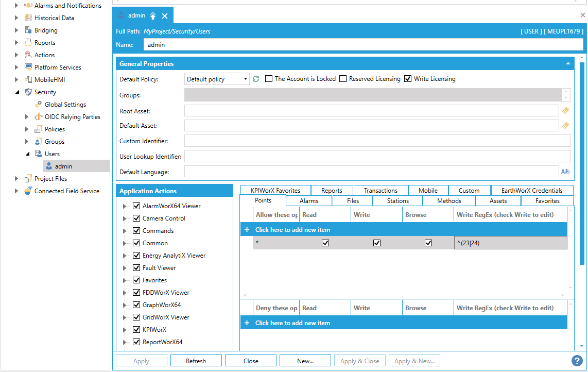
Task: Switch to the Alarms tab
Action: click(x=309, y=201)
